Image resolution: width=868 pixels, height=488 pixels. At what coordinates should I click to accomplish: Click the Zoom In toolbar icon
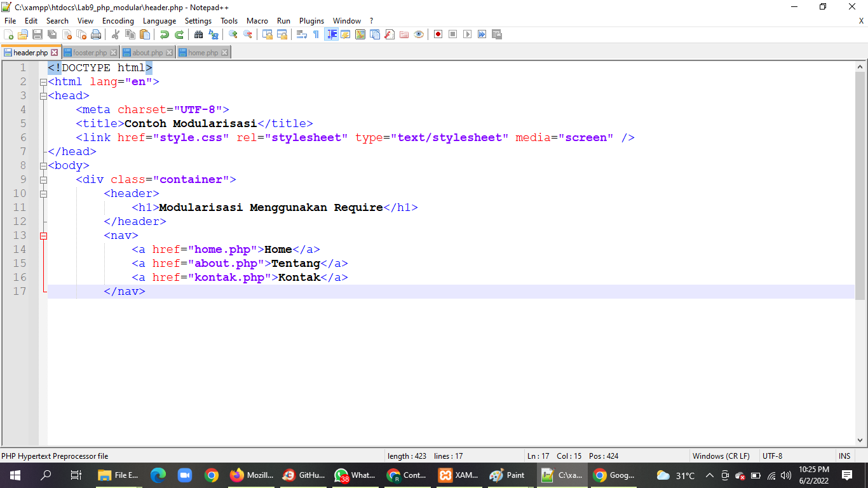coord(233,34)
